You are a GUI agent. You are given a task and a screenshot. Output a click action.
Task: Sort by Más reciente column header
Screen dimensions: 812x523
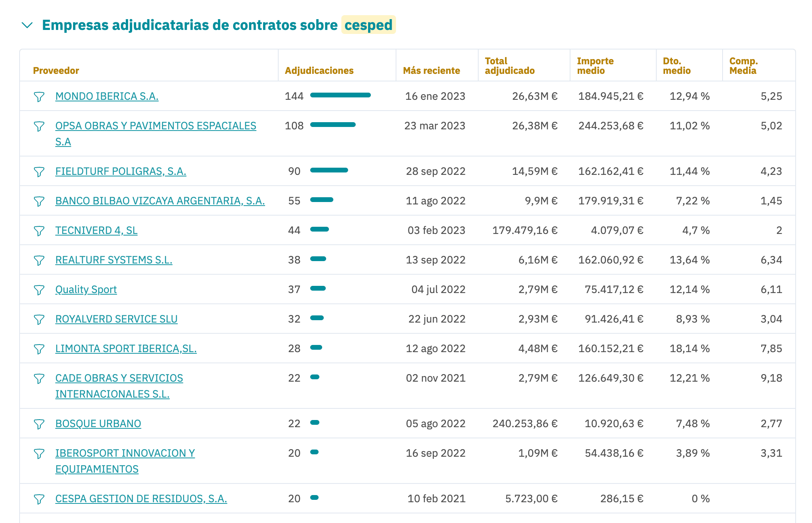pyautogui.click(x=431, y=71)
